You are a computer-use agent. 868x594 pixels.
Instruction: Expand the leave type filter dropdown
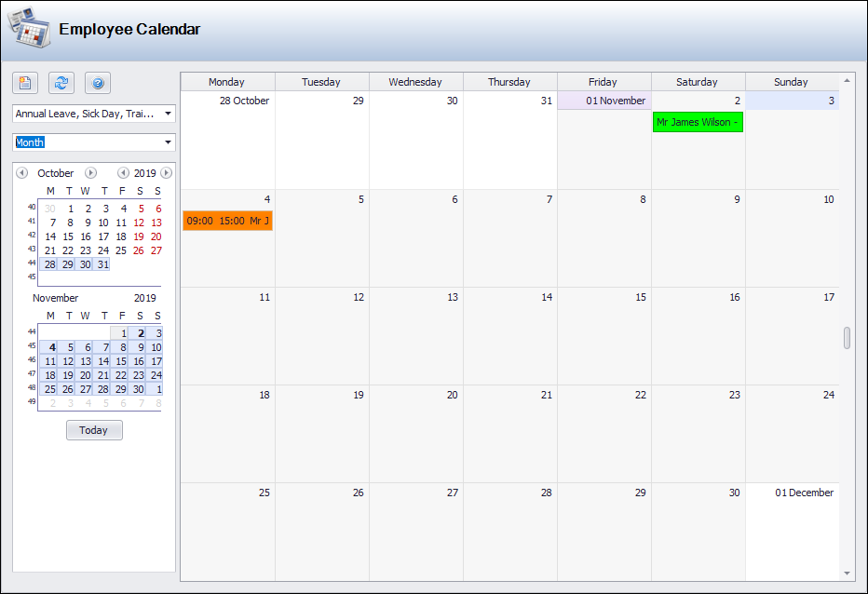tap(168, 114)
